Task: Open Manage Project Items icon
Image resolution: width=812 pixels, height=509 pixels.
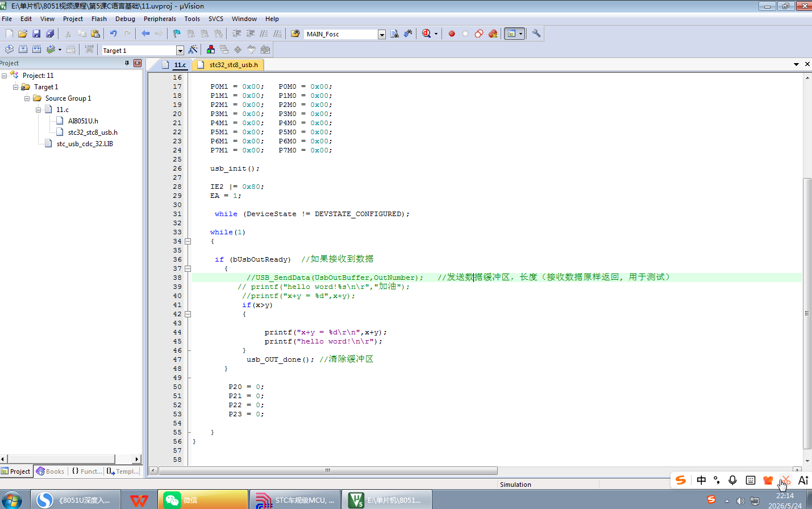Action: pyautogui.click(x=211, y=49)
